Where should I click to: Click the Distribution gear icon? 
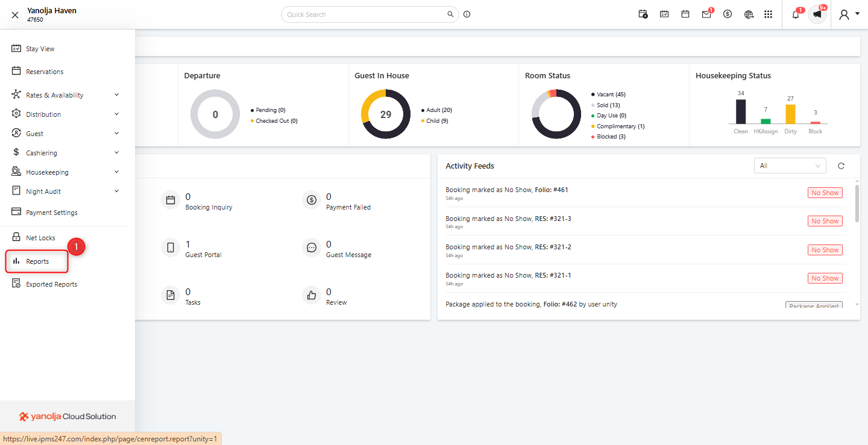16,114
